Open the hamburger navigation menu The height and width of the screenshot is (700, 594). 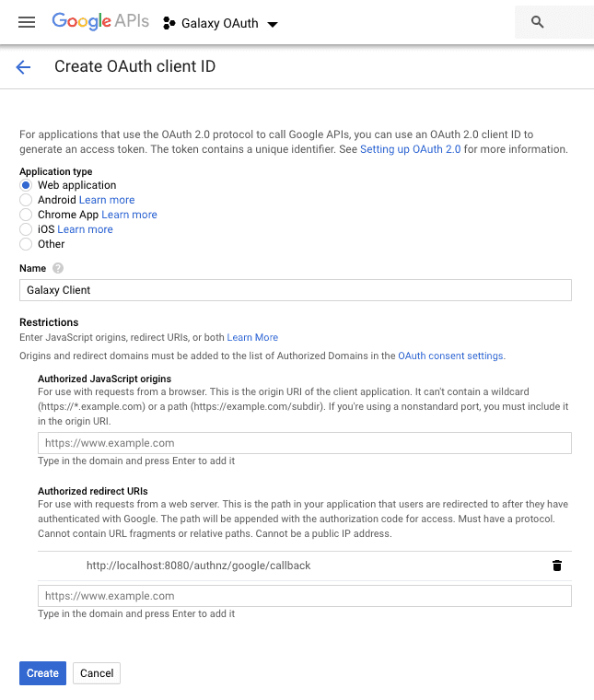pos(27,22)
